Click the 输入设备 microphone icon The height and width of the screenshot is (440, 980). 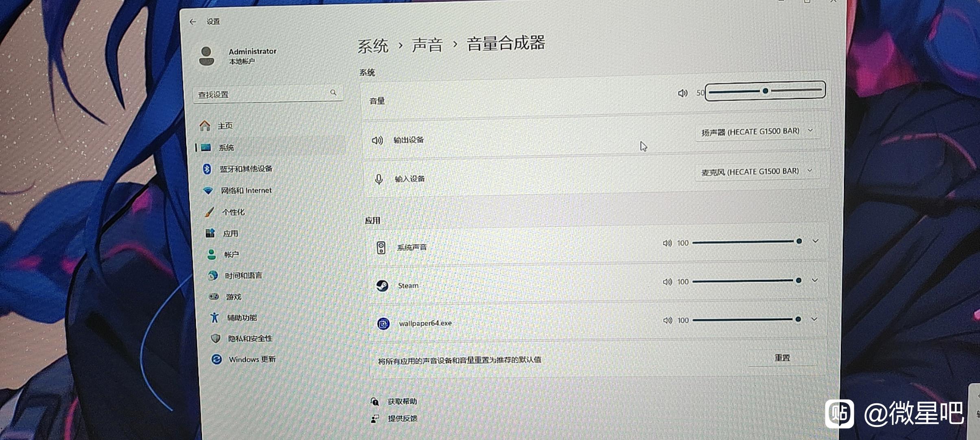click(379, 179)
